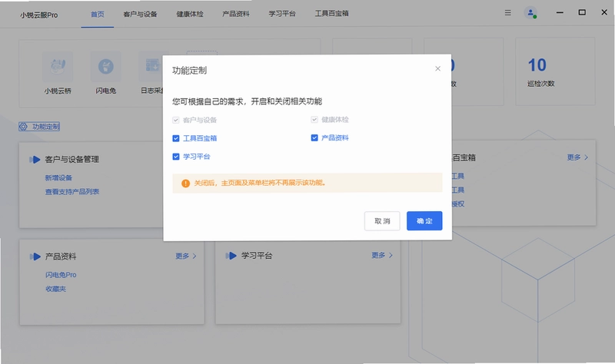Click the 功能定制 gear button
This screenshot has height=364, width=615.
coord(39,127)
